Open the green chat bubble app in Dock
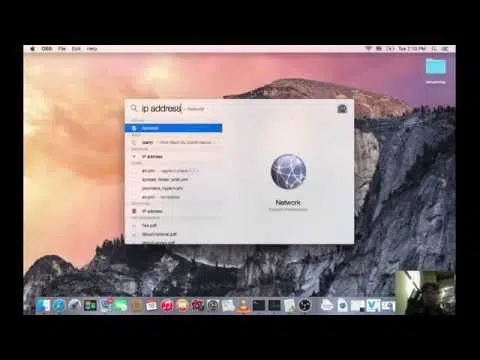This screenshot has width=480, height=360. coord(121,305)
